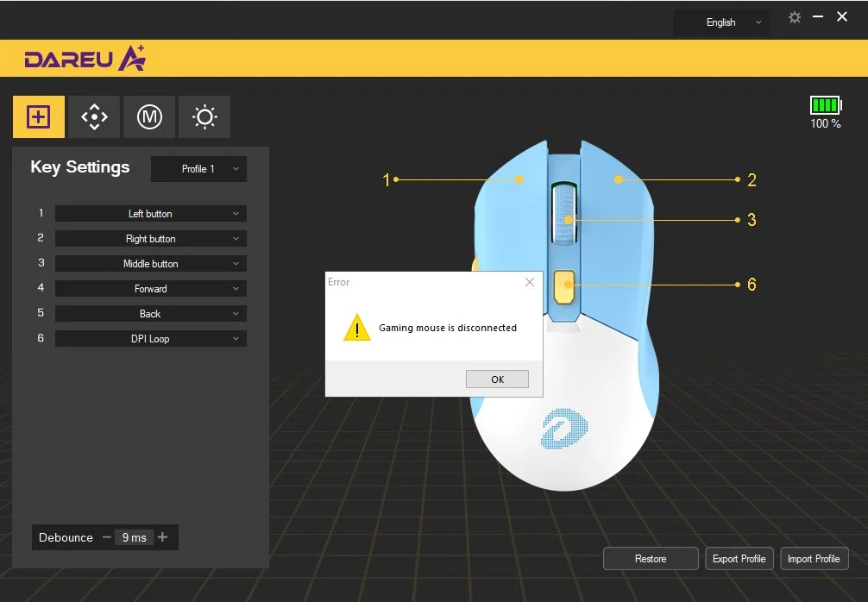Select the yellow DPI button on mouse image

click(x=563, y=286)
